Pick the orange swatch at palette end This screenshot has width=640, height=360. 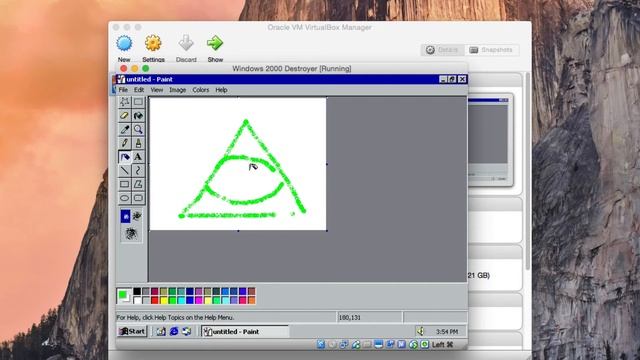251,300
